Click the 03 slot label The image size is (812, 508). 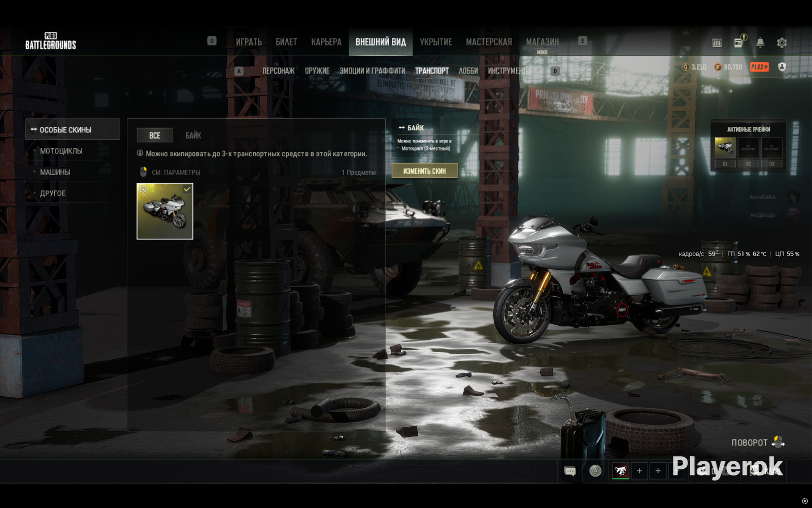(772, 164)
